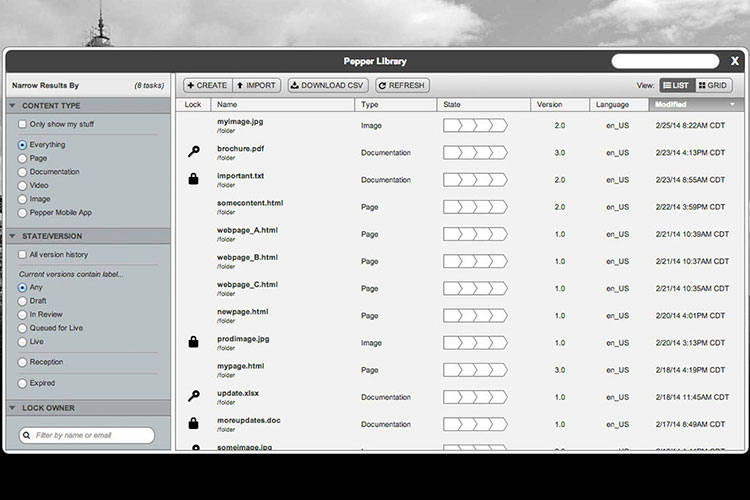
Task: Select the Pepper Mobile App radio
Action: point(22,213)
